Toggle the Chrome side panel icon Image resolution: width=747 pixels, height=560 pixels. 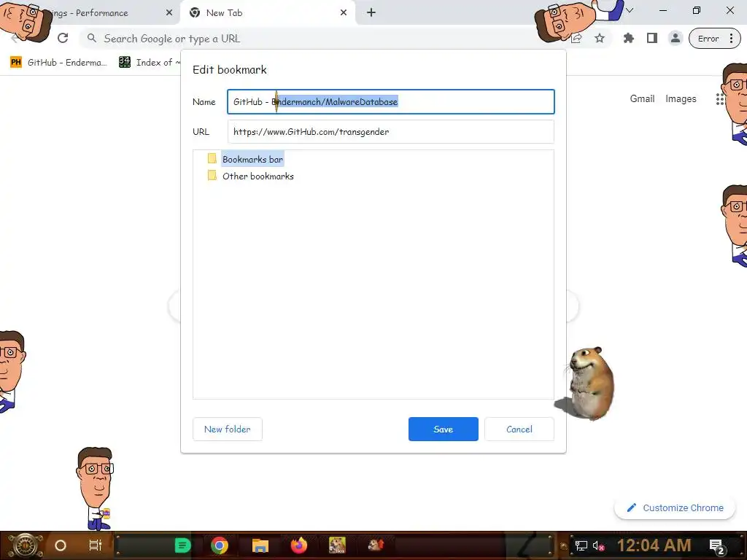point(651,39)
